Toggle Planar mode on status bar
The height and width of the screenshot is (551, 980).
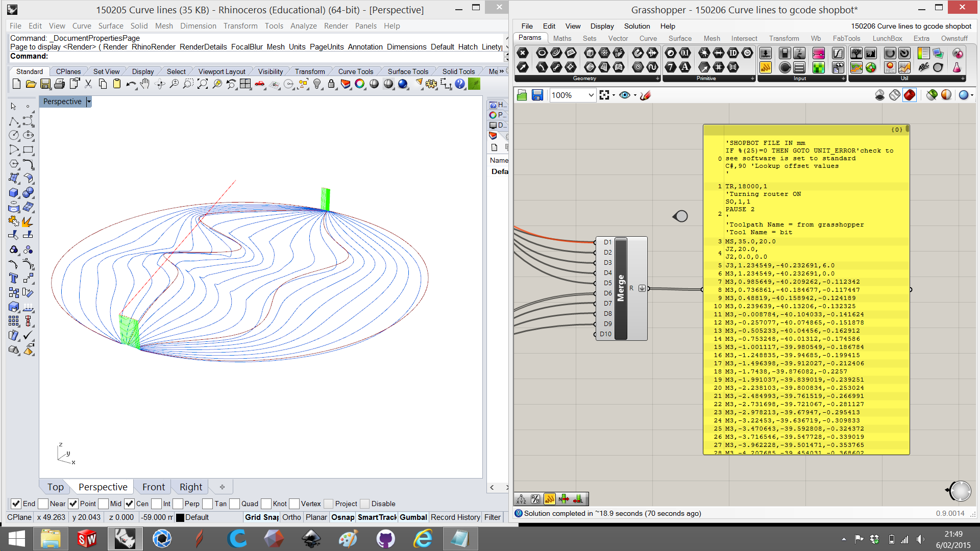[317, 517]
